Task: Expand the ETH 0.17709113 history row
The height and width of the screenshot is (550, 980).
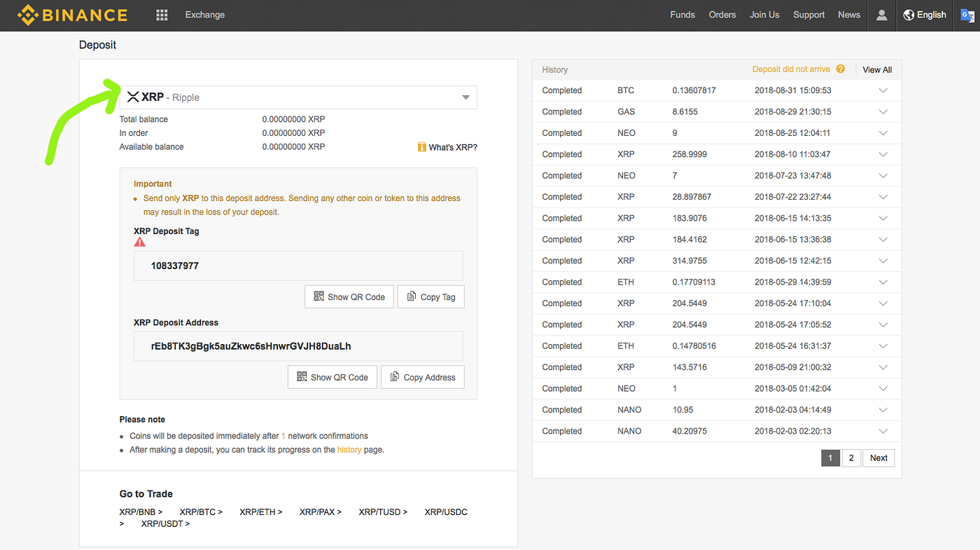Action: [883, 282]
